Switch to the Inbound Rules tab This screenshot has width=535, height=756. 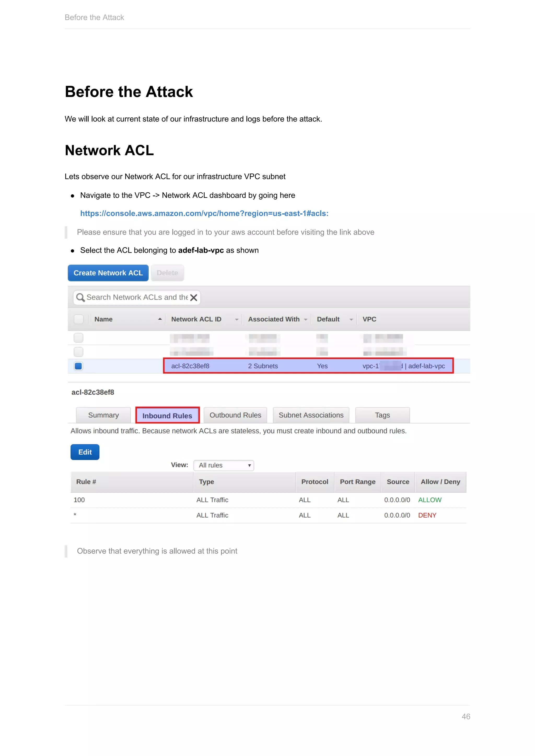click(x=167, y=416)
